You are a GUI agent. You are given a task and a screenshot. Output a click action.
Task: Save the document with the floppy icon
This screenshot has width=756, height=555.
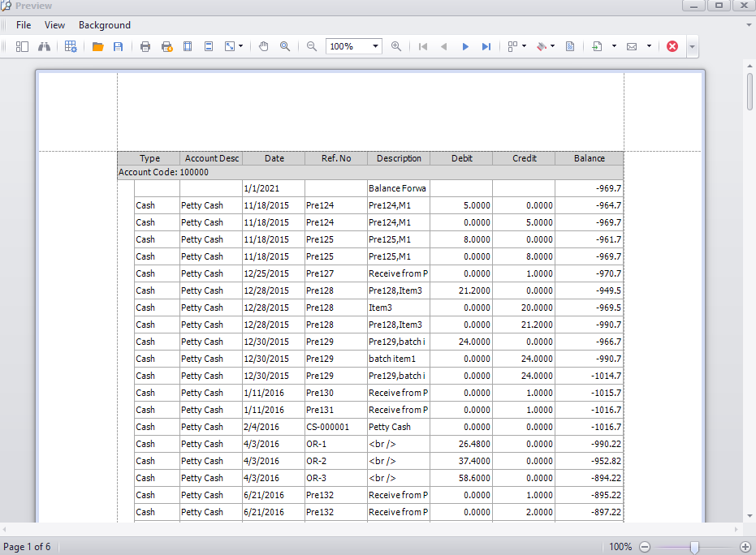click(118, 47)
